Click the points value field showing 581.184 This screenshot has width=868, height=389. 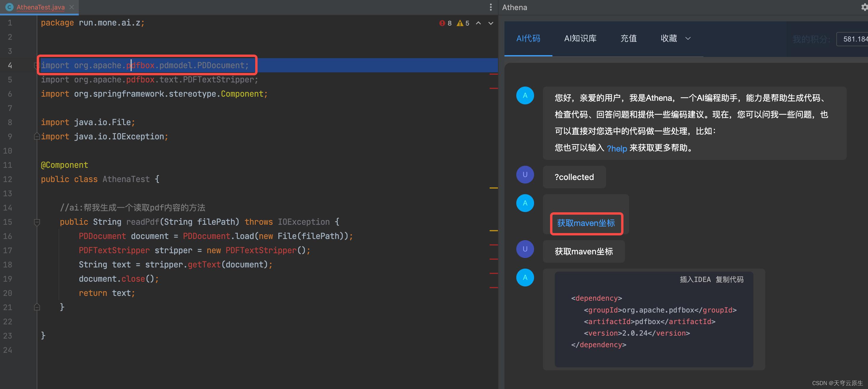click(x=853, y=39)
